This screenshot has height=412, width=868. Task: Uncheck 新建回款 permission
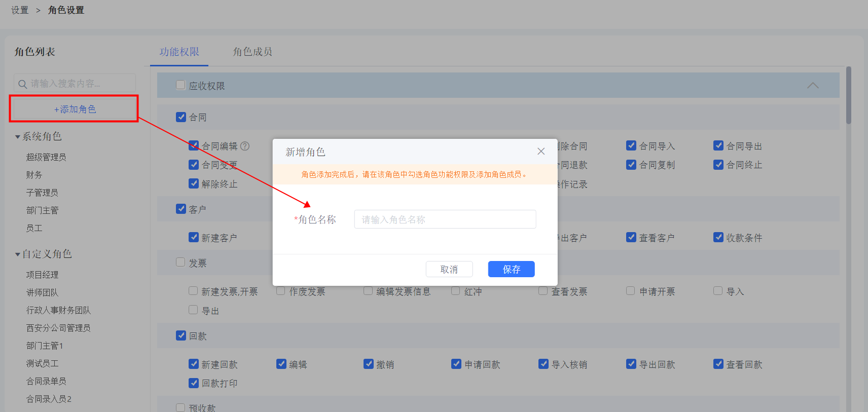point(194,364)
